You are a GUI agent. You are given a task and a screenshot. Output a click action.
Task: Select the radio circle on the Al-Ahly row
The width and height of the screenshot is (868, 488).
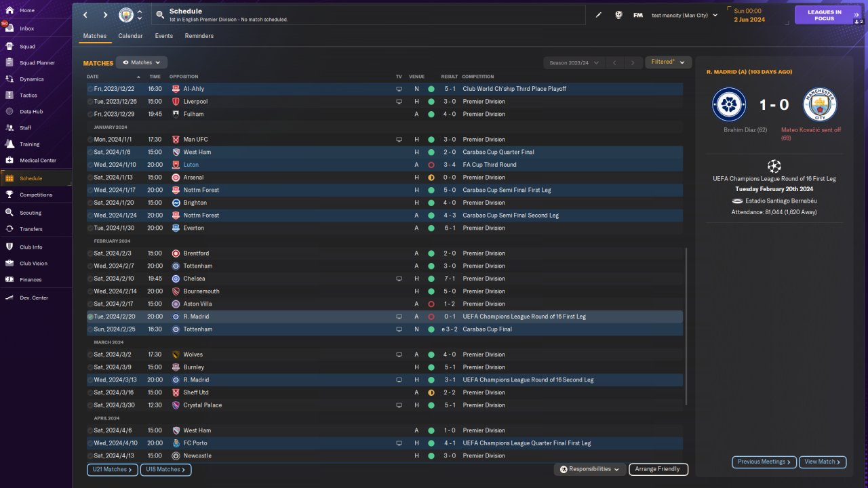[90, 89]
